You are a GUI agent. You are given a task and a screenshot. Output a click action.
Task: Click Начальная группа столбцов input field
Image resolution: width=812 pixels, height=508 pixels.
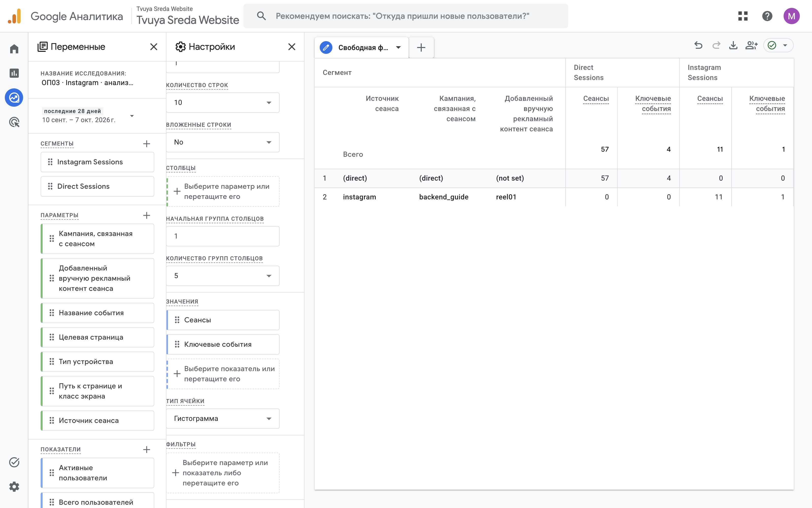pos(223,236)
